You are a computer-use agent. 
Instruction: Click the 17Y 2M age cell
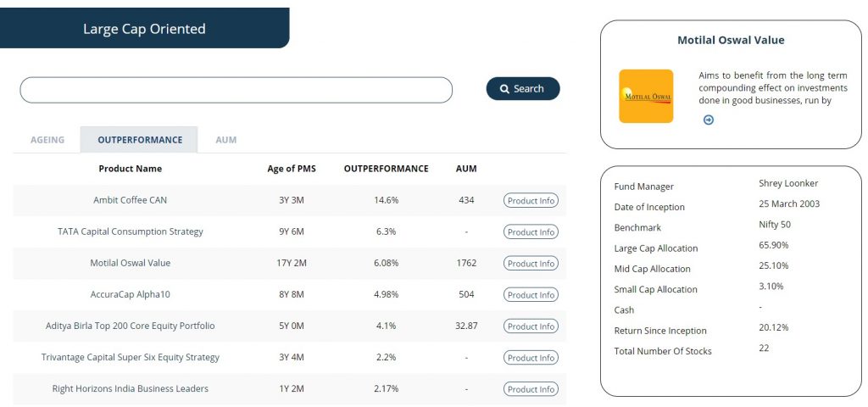pyautogui.click(x=292, y=263)
